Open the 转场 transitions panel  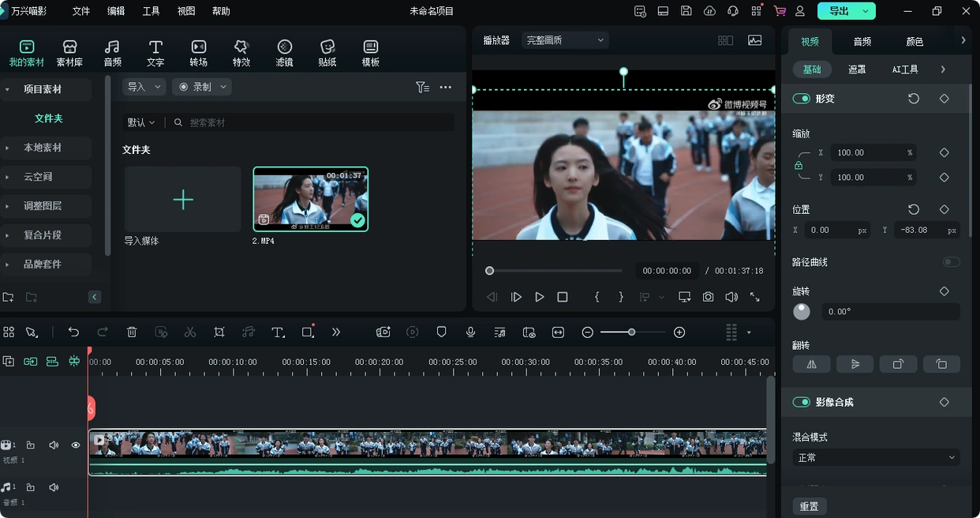tap(199, 53)
